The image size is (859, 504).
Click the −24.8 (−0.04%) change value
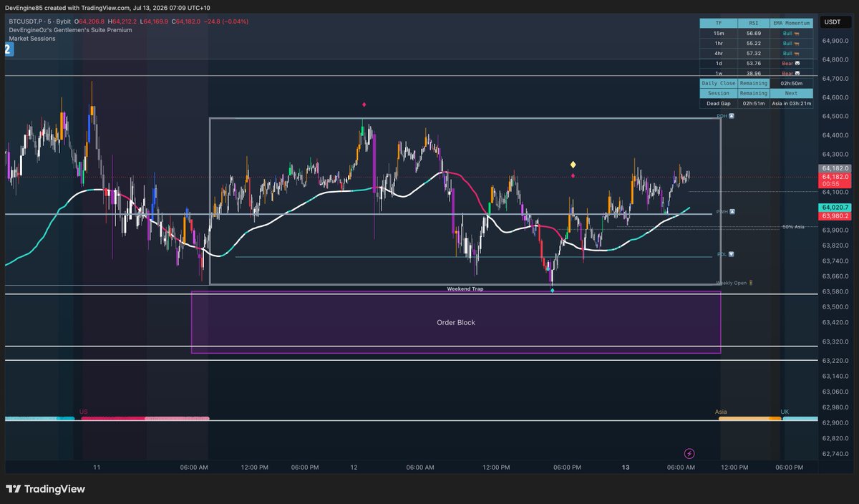coord(228,21)
